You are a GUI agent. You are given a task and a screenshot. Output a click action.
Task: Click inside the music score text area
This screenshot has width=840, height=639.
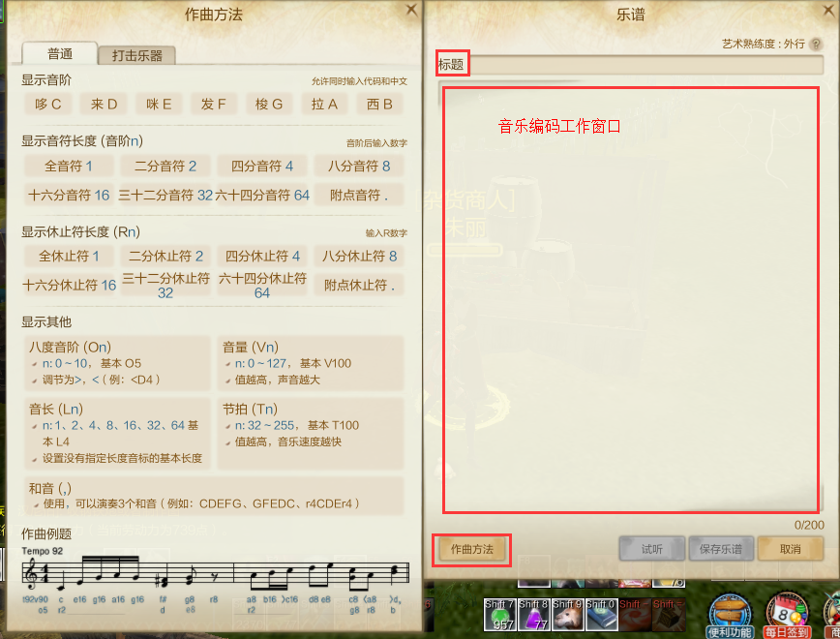[x=631, y=300]
